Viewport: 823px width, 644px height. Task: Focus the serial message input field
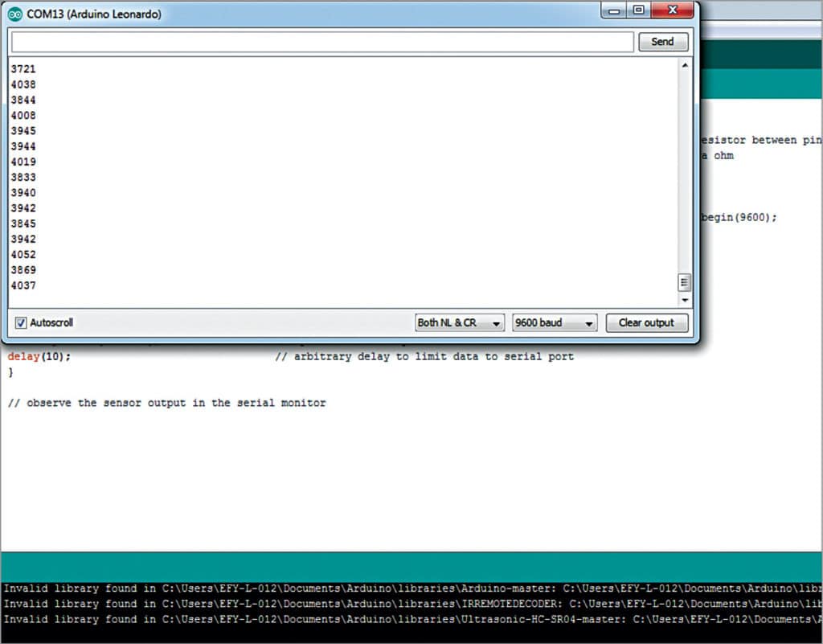(321, 42)
